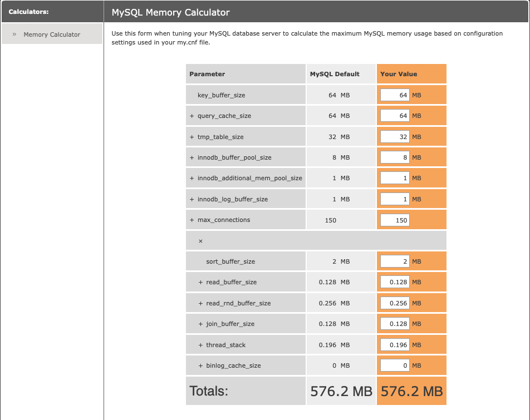The image size is (530, 420).
Task: Click the Your Value column header
Action: click(x=399, y=74)
